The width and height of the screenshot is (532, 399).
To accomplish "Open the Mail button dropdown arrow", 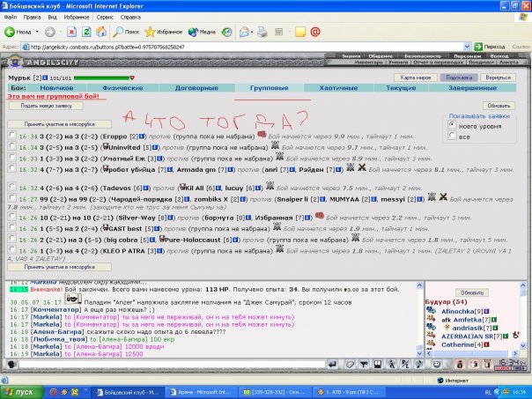I will coord(252,32).
